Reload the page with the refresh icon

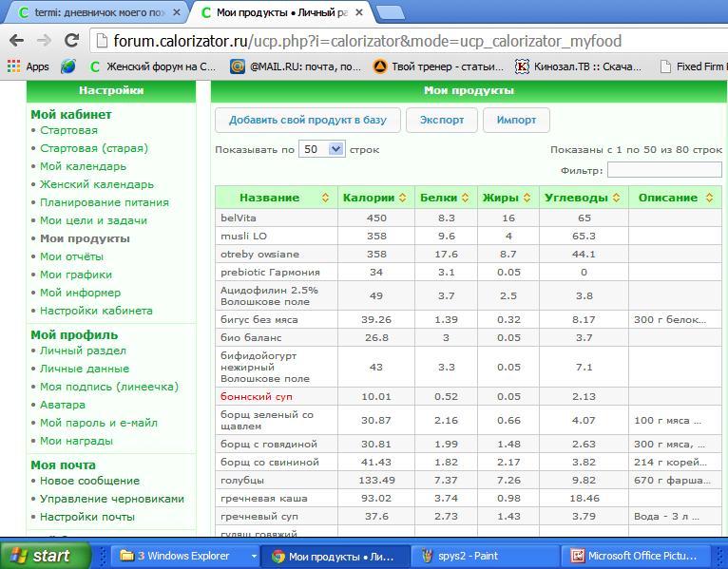coord(71,41)
